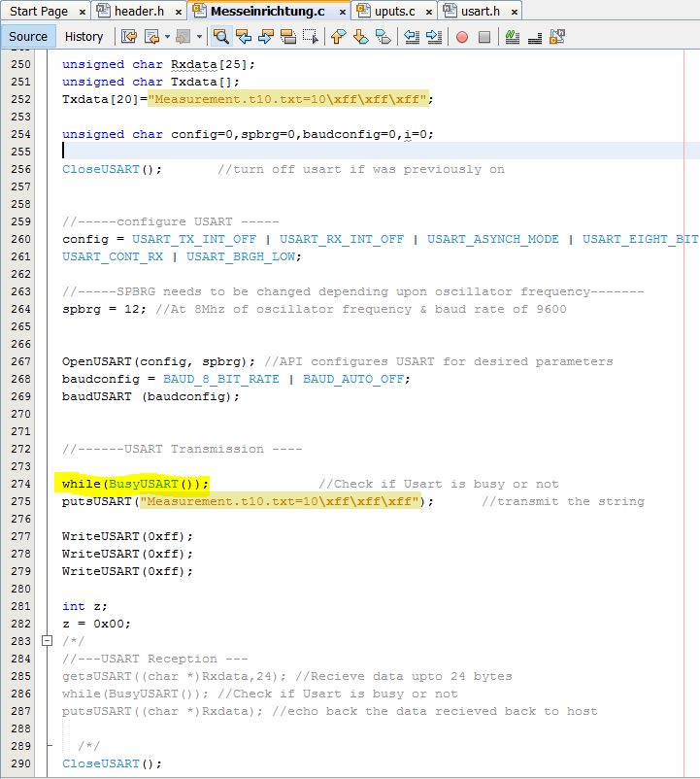The width and height of the screenshot is (700, 779).
Task: Open the Start Page tab
Action: 39,11
